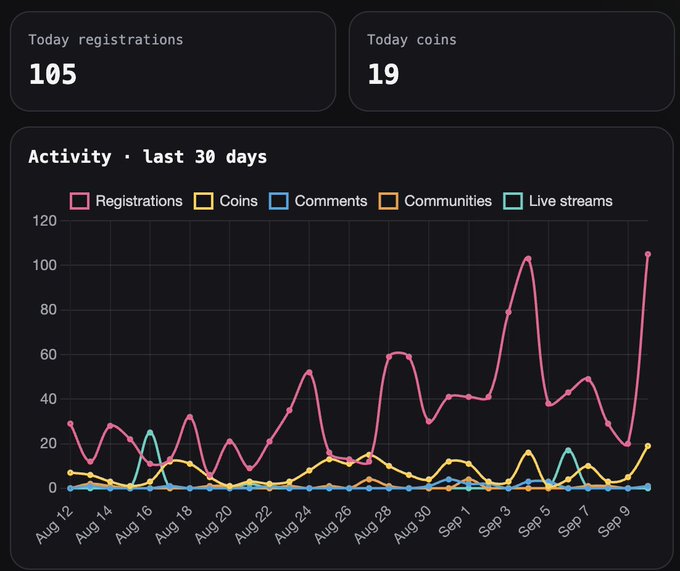This screenshot has width=680, height=571.
Task: Toggle the Comments legend color box
Action: coord(278,201)
